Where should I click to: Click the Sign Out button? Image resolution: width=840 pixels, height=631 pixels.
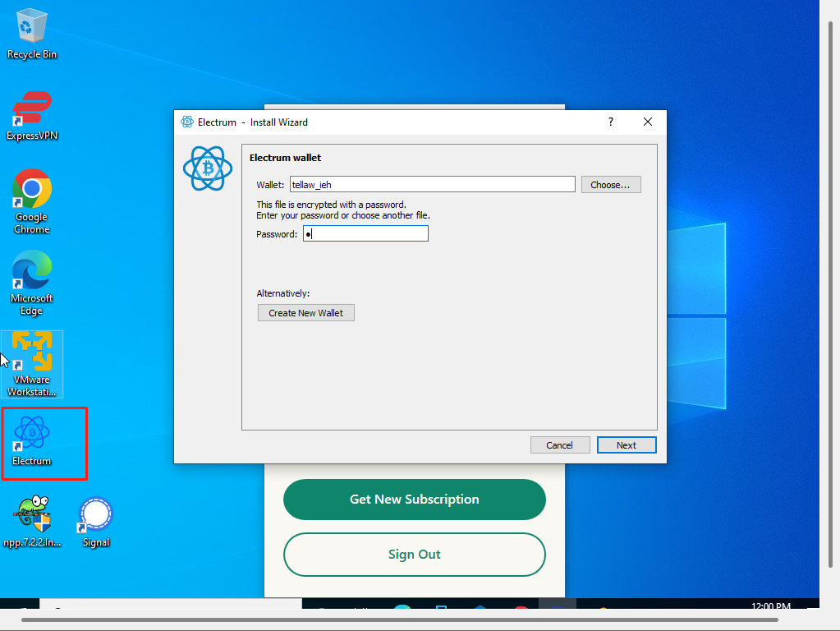(x=414, y=555)
